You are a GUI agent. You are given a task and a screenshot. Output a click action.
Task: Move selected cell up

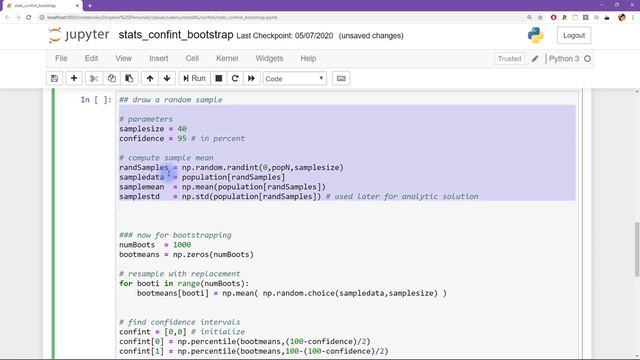click(150, 78)
